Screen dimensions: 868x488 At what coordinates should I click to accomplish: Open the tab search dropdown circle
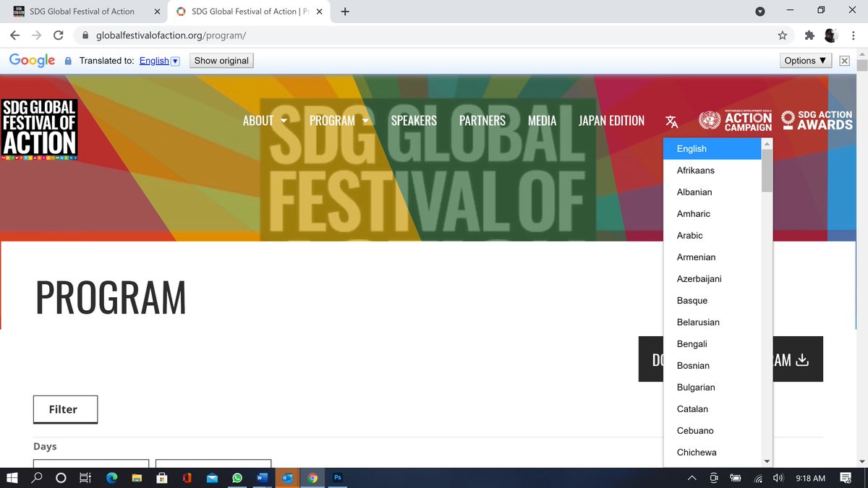click(x=760, y=12)
